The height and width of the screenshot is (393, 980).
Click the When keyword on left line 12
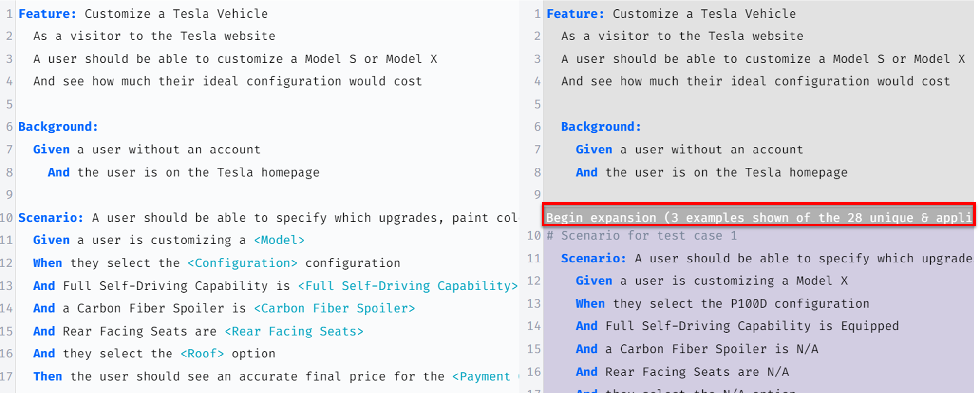pyautogui.click(x=47, y=263)
